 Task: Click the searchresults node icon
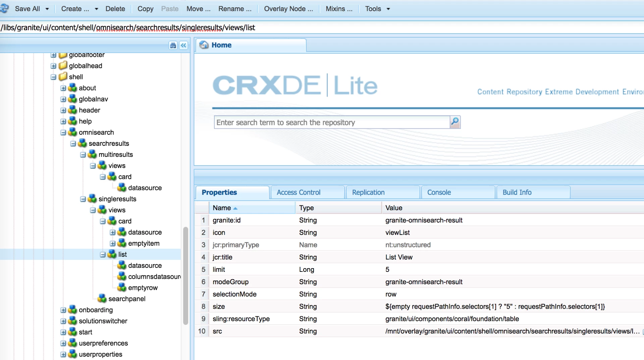click(83, 143)
